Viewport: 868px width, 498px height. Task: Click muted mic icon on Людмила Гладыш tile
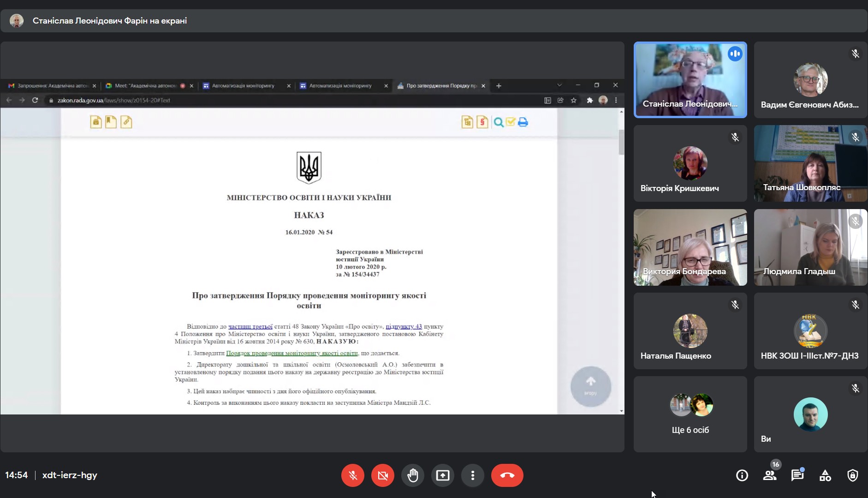[856, 222]
